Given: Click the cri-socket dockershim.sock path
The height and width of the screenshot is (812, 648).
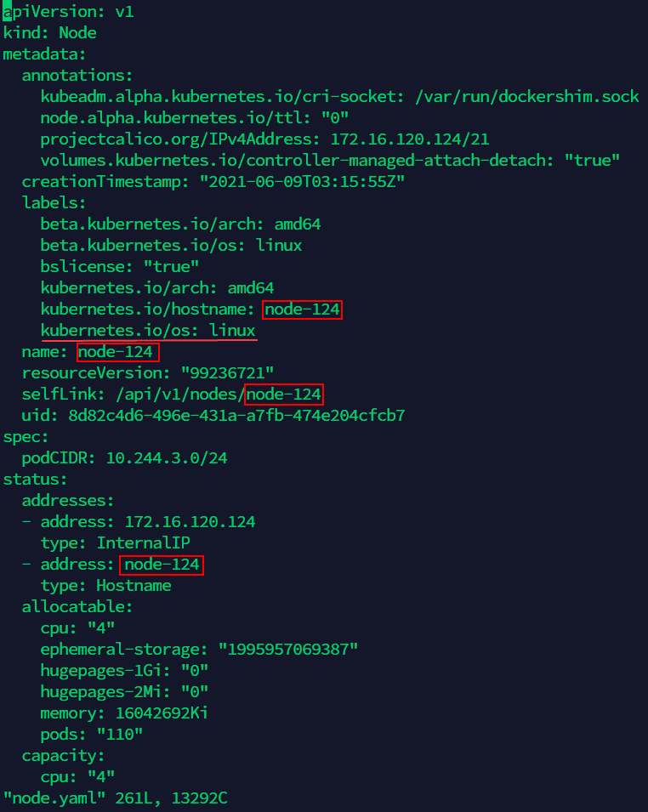Looking at the screenshot, I should click(527, 97).
